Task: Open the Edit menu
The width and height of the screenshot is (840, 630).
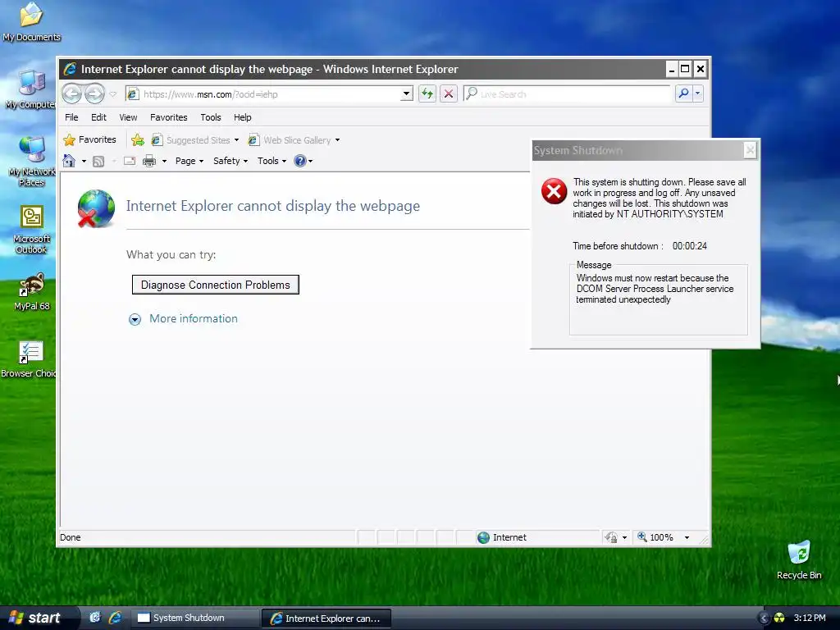Action: [98, 117]
